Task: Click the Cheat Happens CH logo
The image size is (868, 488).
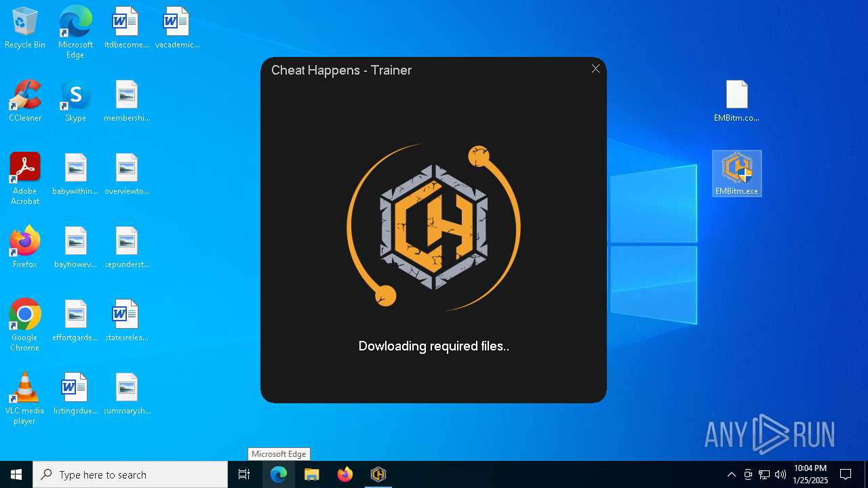Action: pos(433,226)
